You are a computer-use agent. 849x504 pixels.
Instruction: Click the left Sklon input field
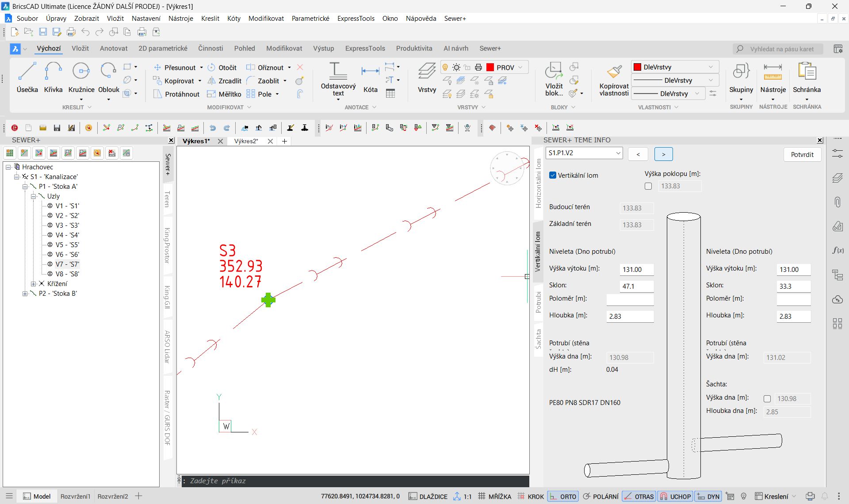pyautogui.click(x=636, y=286)
